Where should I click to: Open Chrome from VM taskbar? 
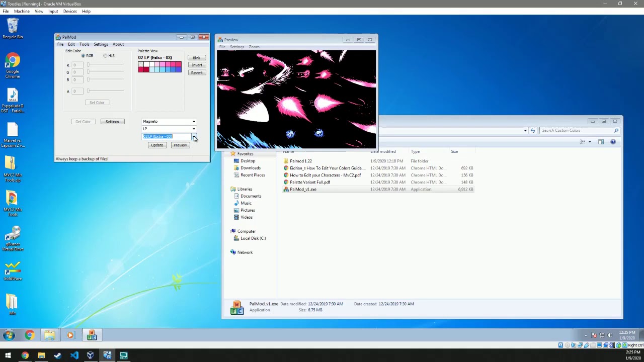tap(30, 335)
